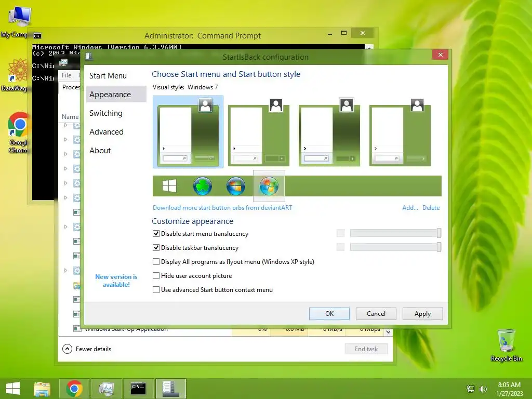Open the Windows Start button on taskbar

(x=13, y=388)
